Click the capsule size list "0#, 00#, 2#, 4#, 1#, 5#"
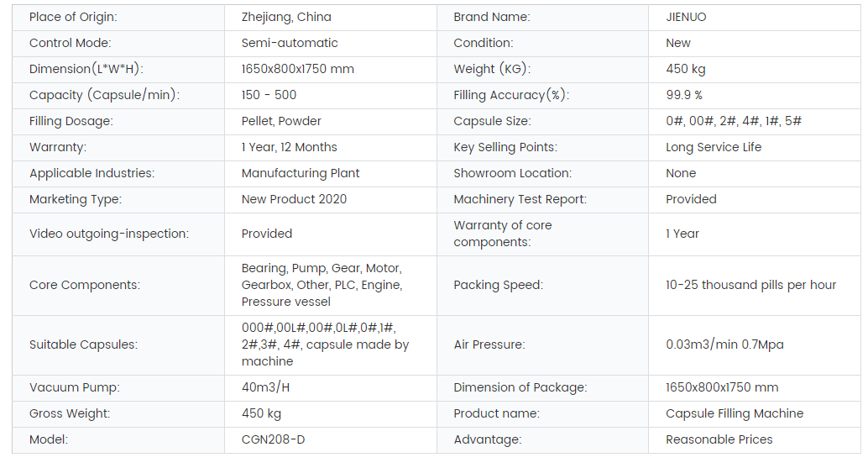 pos(734,121)
